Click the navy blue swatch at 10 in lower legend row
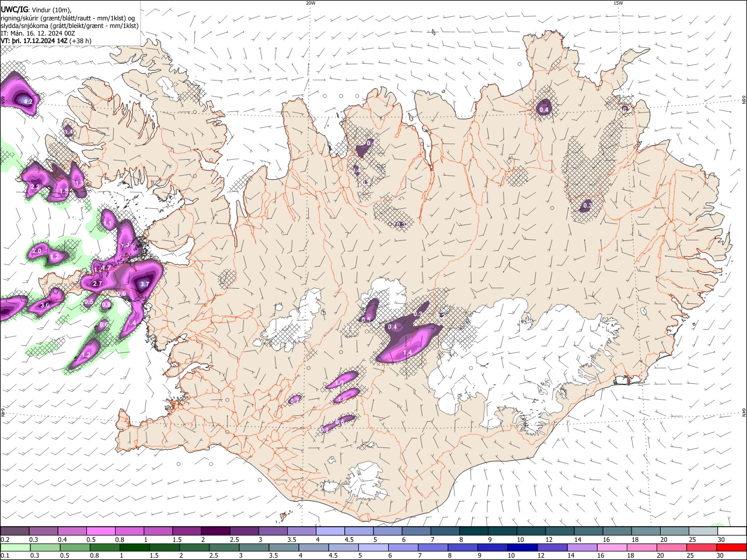Image resolution: width=747 pixels, height=560 pixels. pyautogui.click(x=522, y=547)
